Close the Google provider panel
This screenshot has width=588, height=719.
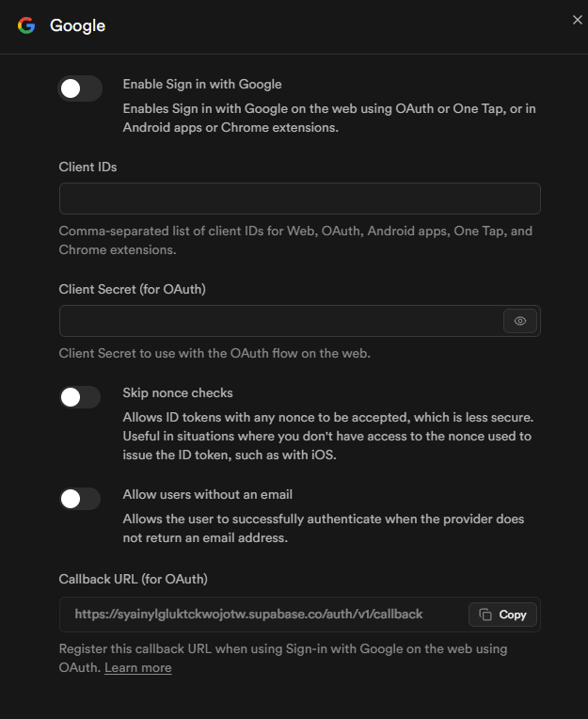[578, 20]
